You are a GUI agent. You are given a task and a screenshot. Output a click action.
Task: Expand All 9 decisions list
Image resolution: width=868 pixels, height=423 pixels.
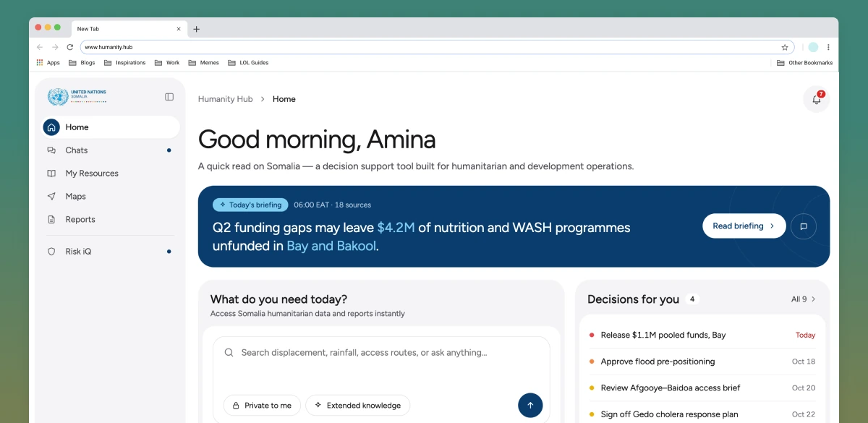click(803, 299)
